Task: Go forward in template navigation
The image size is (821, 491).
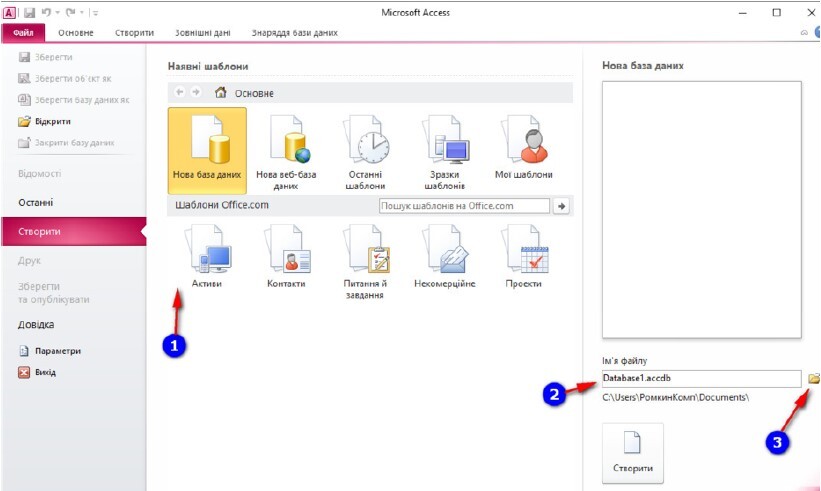Action: click(196, 92)
